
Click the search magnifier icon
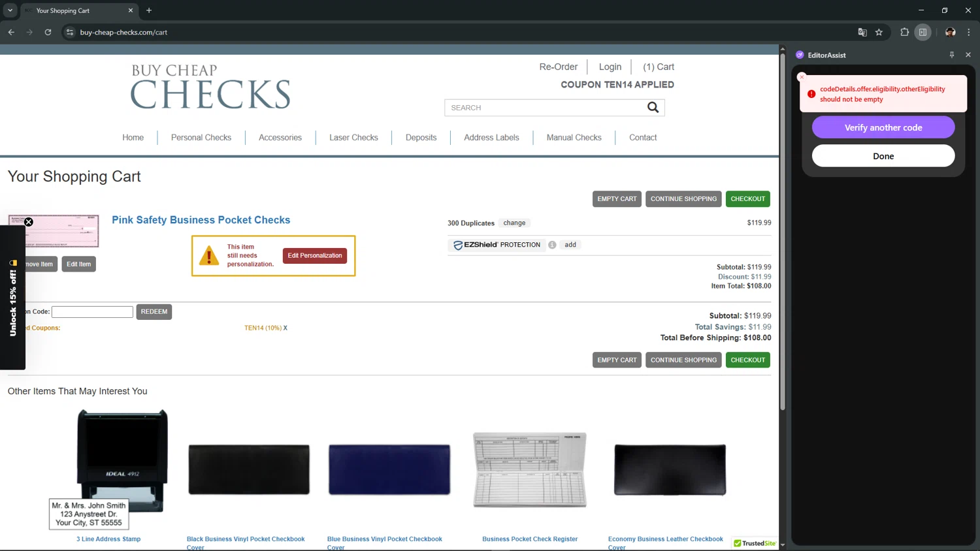tap(653, 107)
